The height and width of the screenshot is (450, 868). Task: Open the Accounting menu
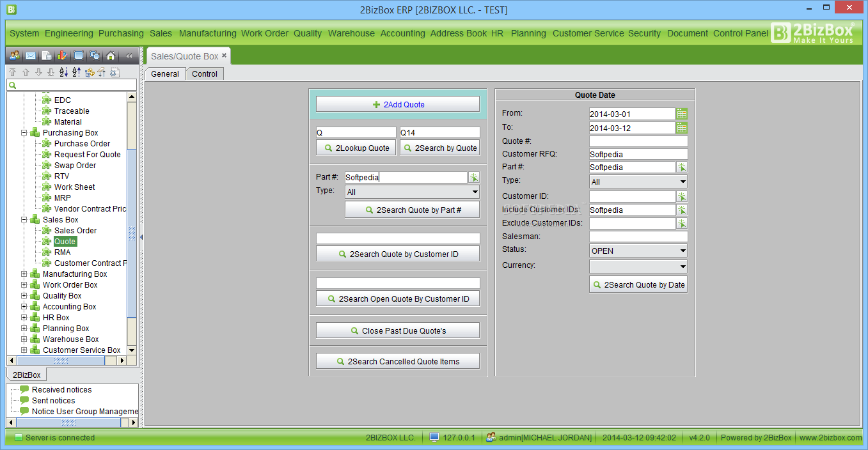[402, 33]
